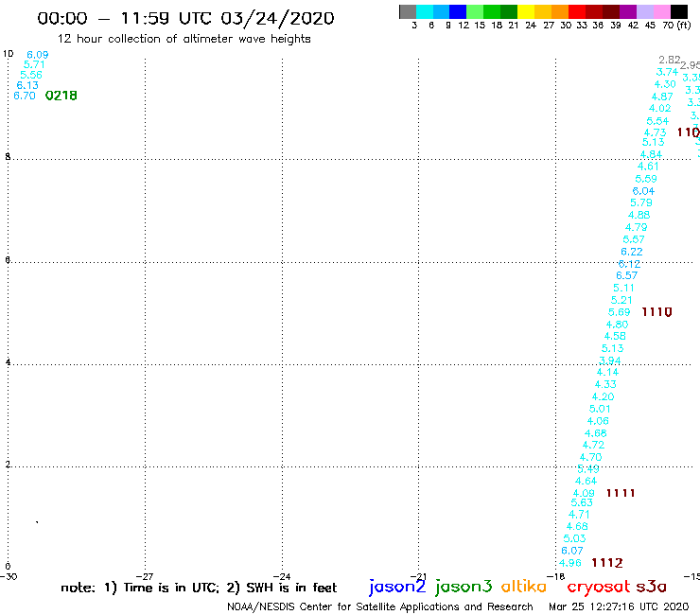Click the 4.33 wave height value
Viewport: 700px width, 615px height.
605,384
